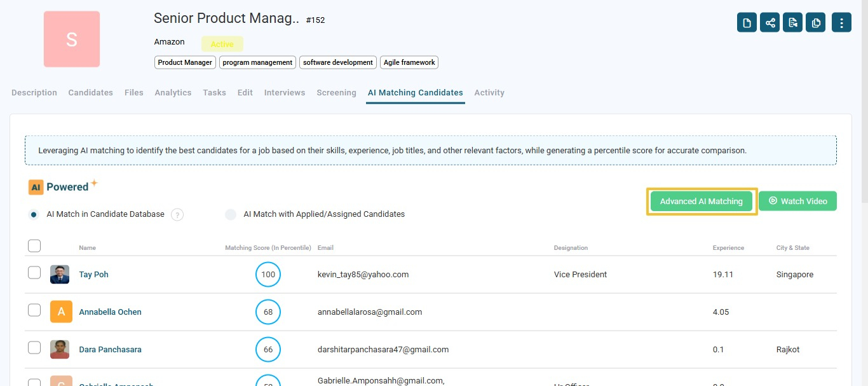
Task: Click the duplicate job copy icon
Action: pyautogui.click(x=816, y=23)
